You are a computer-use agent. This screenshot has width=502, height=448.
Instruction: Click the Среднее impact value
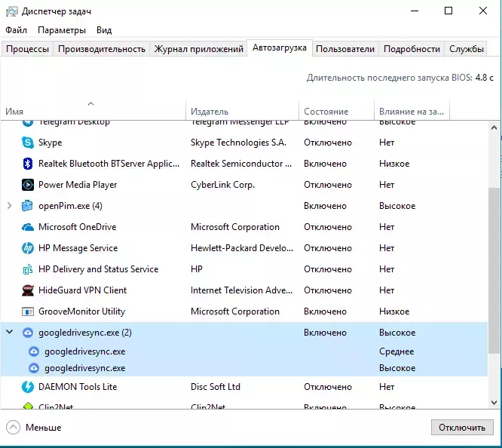click(x=396, y=351)
